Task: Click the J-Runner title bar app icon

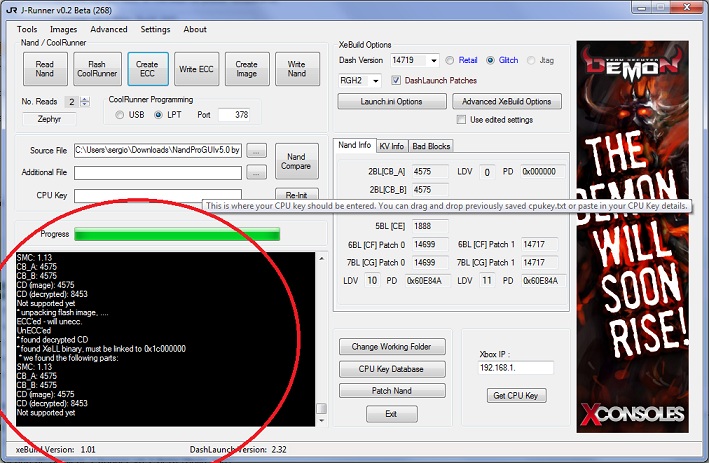Action: pyautogui.click(x=11, y=9)
